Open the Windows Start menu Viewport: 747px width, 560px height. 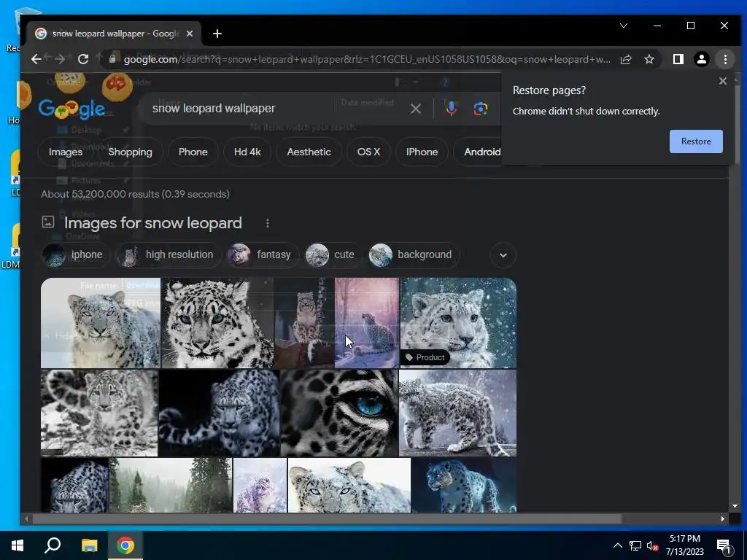[x=18, y=545]
